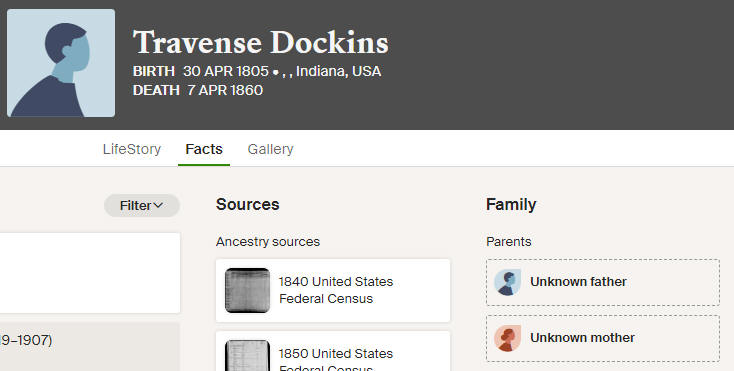Click the death date 7 APR 1860

[225, 90]
